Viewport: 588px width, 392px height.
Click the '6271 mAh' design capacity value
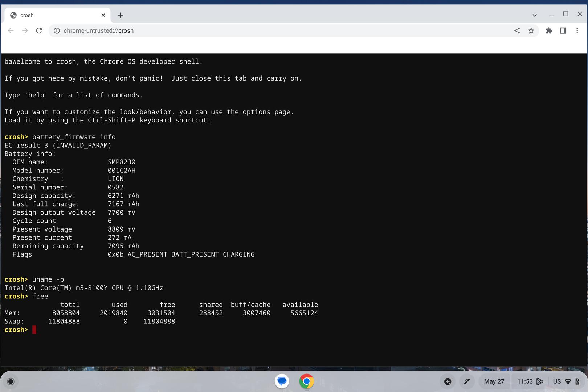pos(123,196)
